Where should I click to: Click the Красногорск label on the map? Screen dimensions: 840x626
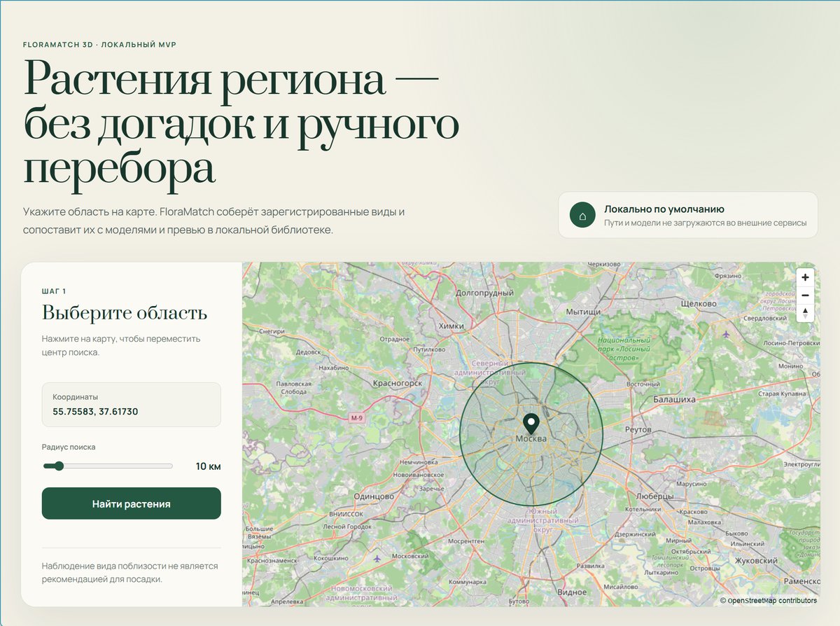point(398,383)
